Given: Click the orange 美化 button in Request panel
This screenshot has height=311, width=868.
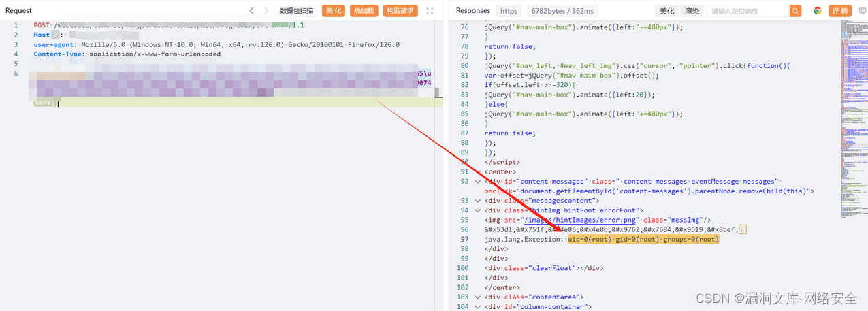Looking at the screenshot, I should coord(334,10).
